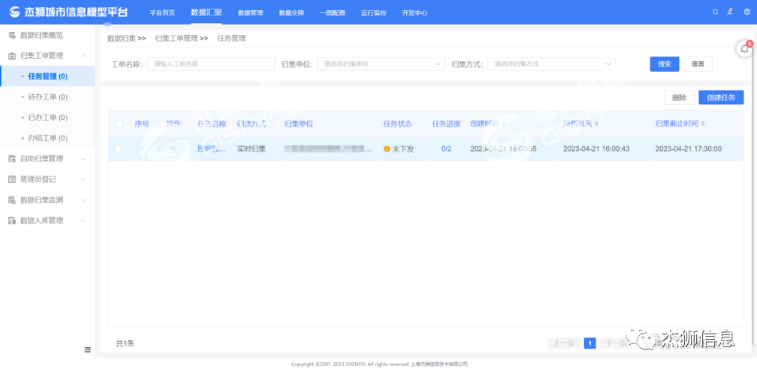Collapse the 归集工单管理 menu chevron
The height and width of the screenshot is (374, 757).
[x=83, y=56]
